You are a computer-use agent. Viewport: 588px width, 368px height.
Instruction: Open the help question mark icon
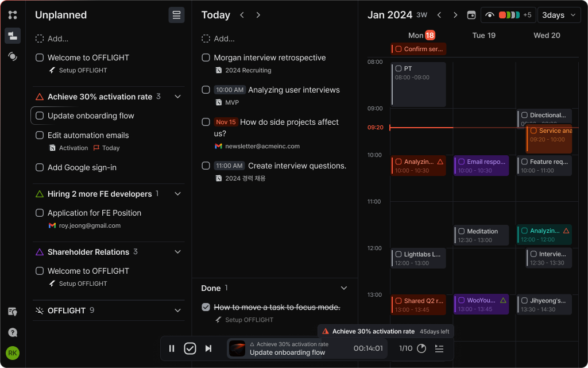click(13, 332)
